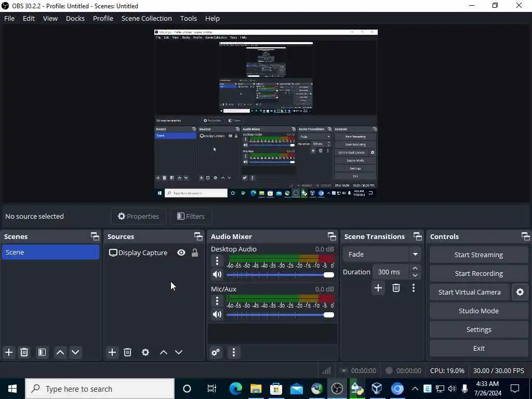Open the Docks menu
Viewport: 532px width, 399px height.
click(x=75, y=18)
